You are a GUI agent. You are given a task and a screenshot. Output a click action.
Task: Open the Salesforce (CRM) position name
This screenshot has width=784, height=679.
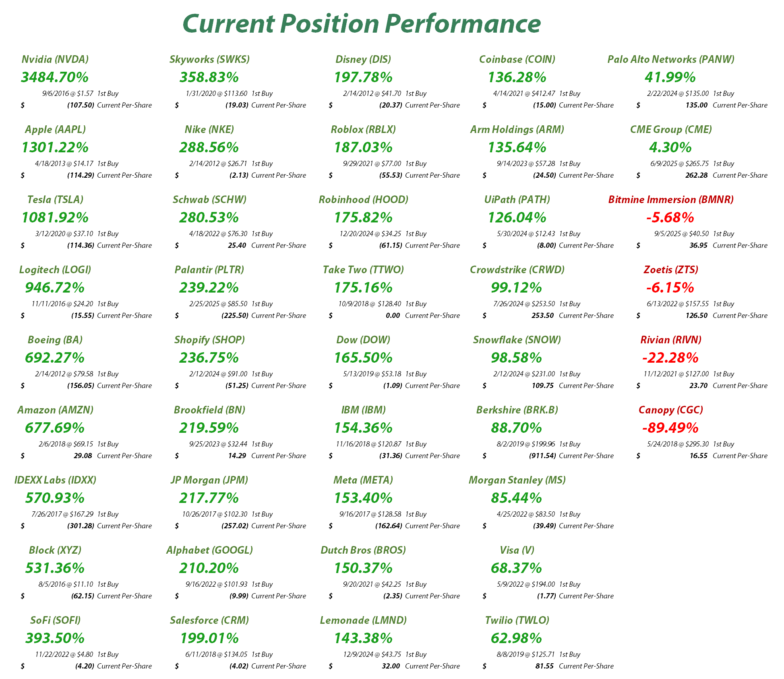[x=209, y=620]
